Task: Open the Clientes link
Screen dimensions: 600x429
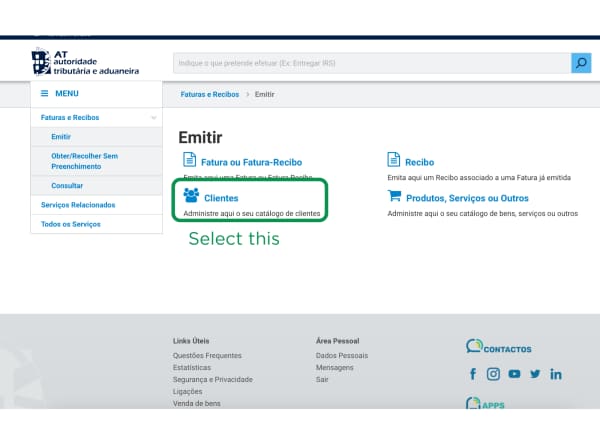Action: [x=221, y=198]
